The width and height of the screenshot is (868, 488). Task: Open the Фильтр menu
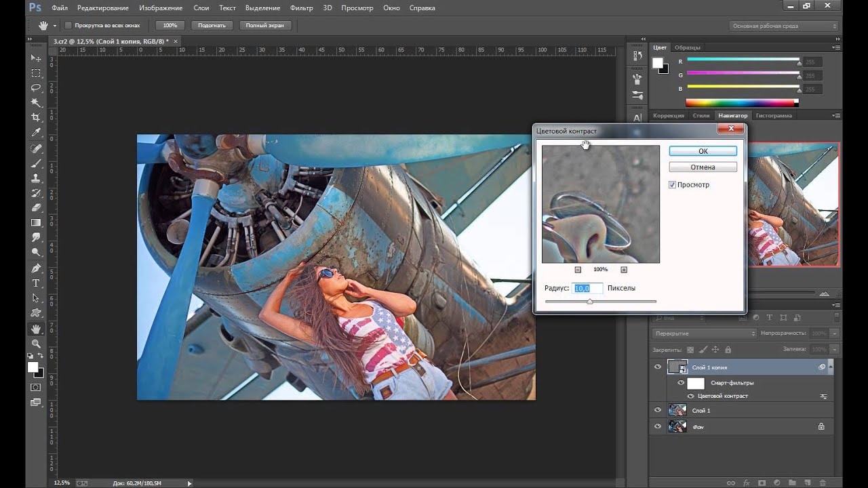point(301,8)
